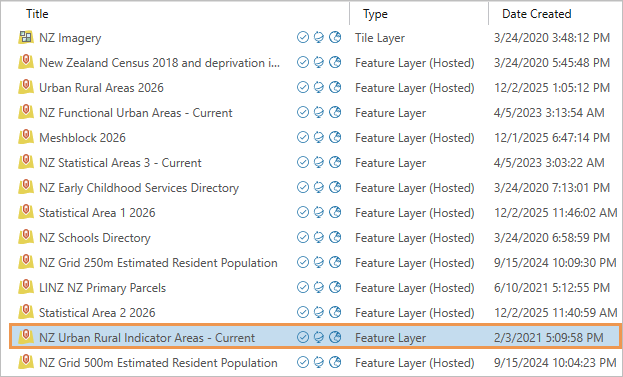623x377 pixels.
Task: Select the Statistical Area 2 2026 title
Action: tap(97, 313)
